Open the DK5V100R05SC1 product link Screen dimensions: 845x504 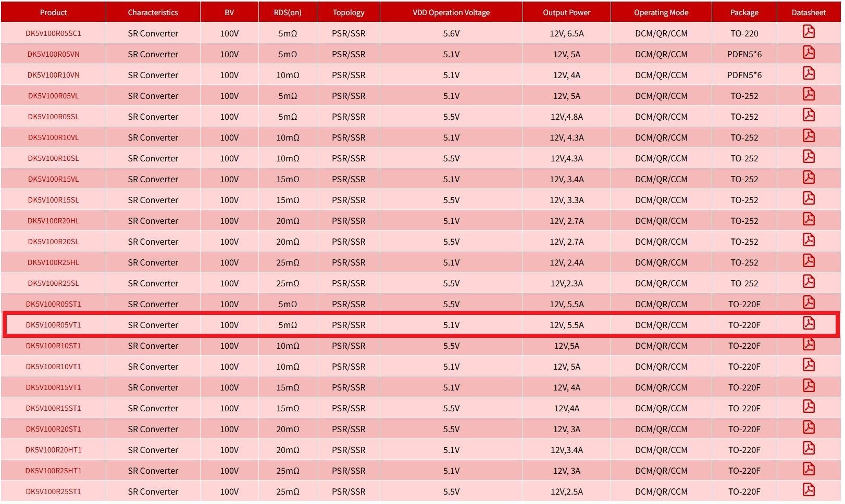coord(54,33)
